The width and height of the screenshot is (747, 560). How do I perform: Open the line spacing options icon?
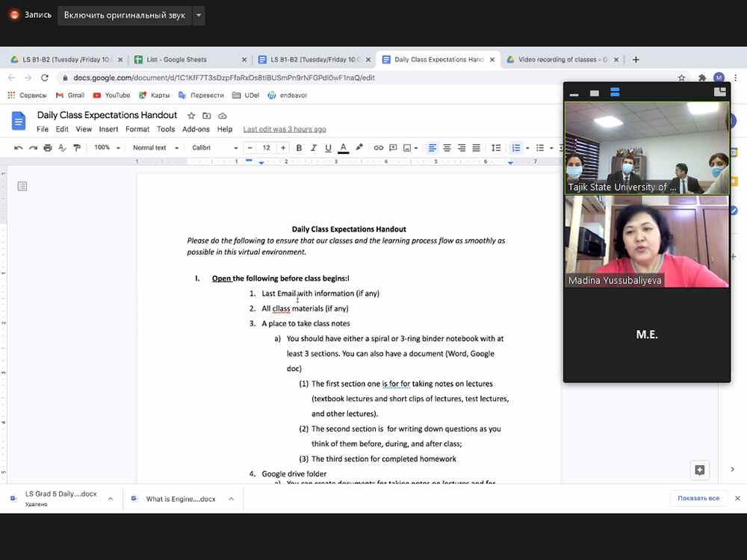[496, 148]
